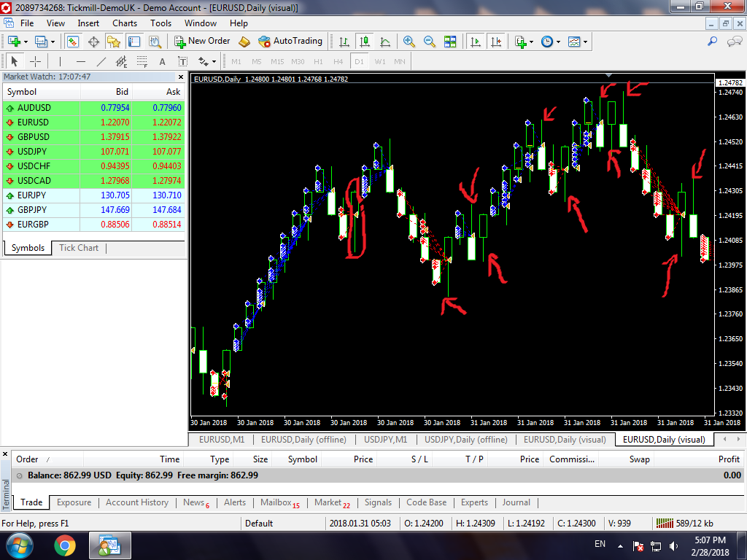This screenshot has height=560, width=747.
Task: Switch to the Account History tab
Action: coord(136,502)
